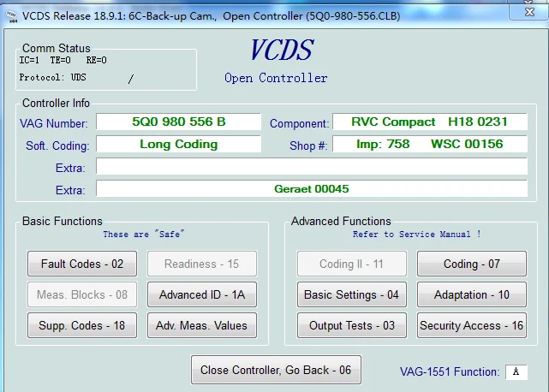Open Advanced ID - 1A
The image size is (549, 392).
pos(201,294)
